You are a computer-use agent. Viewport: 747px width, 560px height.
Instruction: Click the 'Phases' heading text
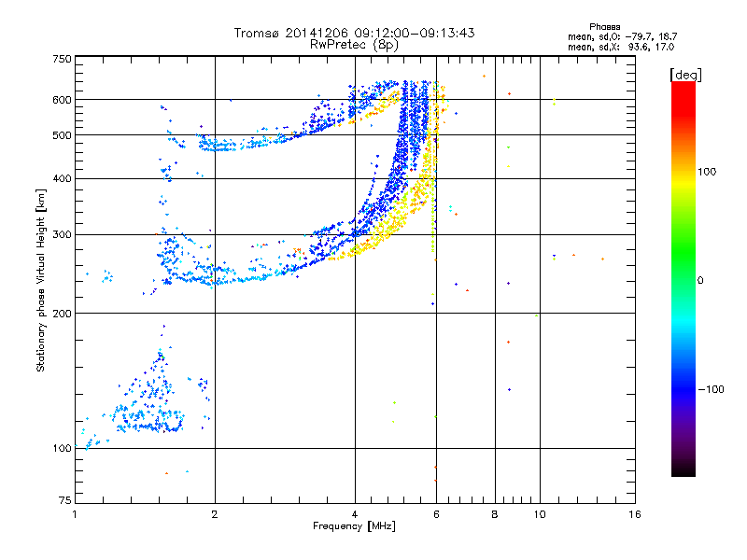[x=604, y=27]
